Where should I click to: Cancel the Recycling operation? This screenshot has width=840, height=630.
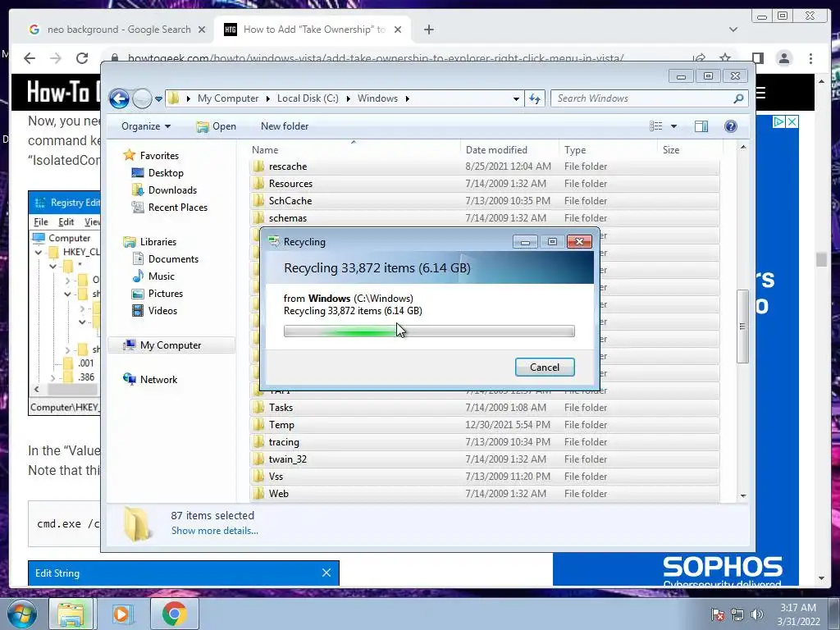tap(545, 367)
